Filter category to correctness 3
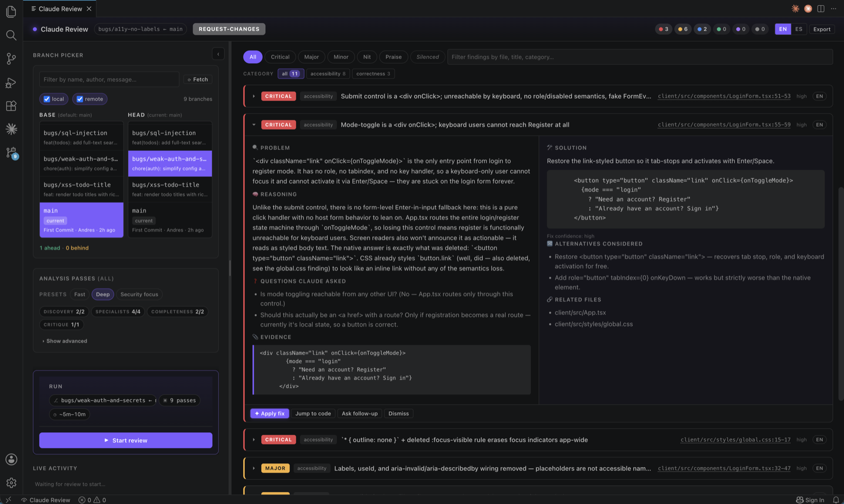The image size is (844, 504). pos(373,74)
